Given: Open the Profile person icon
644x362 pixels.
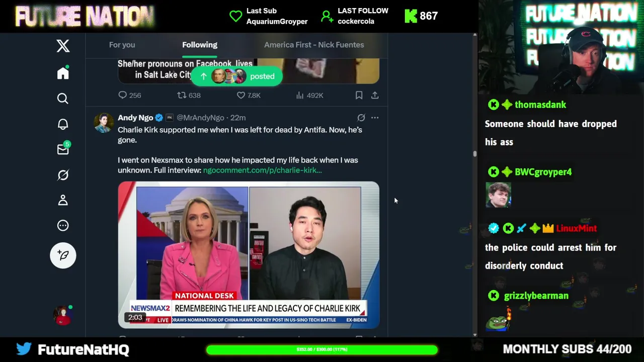Looking at the screenshot, I should coord(63,200).
